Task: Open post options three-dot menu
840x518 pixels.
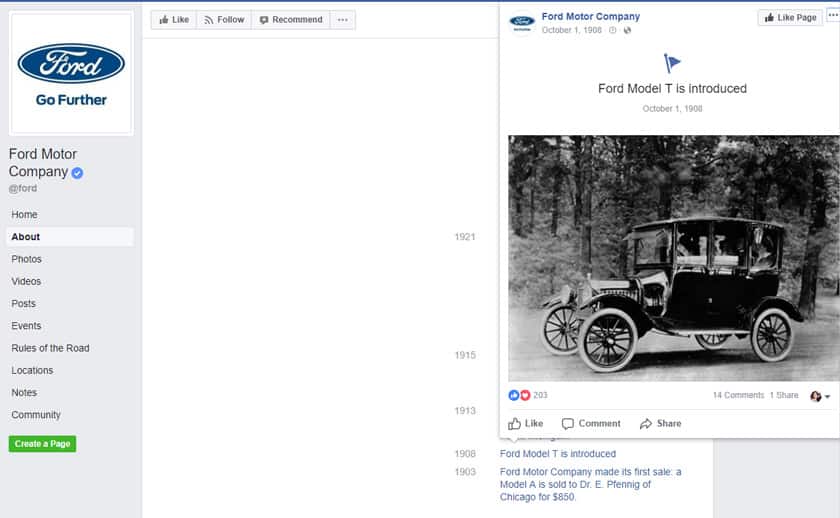Action: [833, 16]
